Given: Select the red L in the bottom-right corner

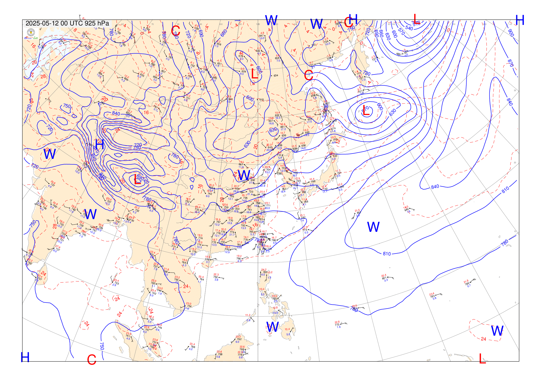Looking at the screenshot, I should [482, 359].
